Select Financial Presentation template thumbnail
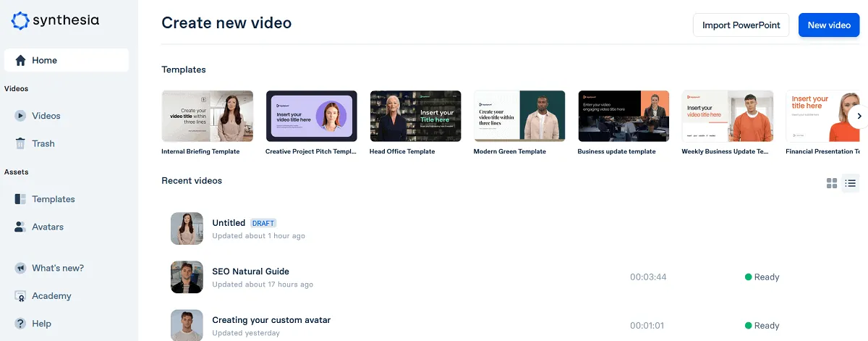868x341 pixels. (x=823, y=116)
